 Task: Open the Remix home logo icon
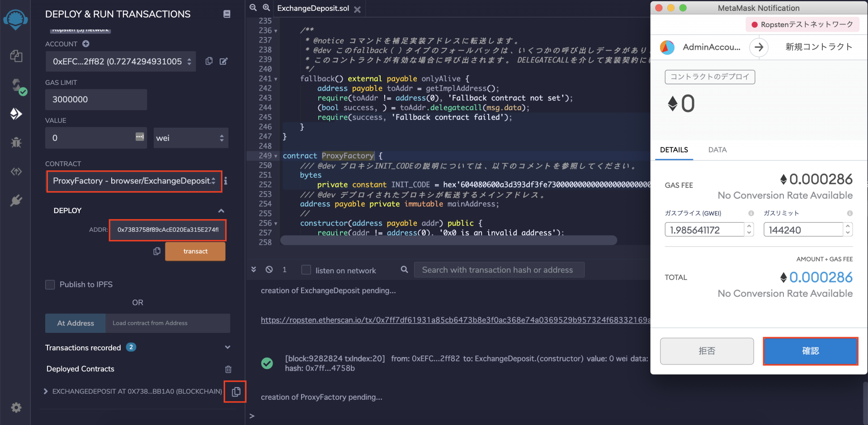(15, 19)
